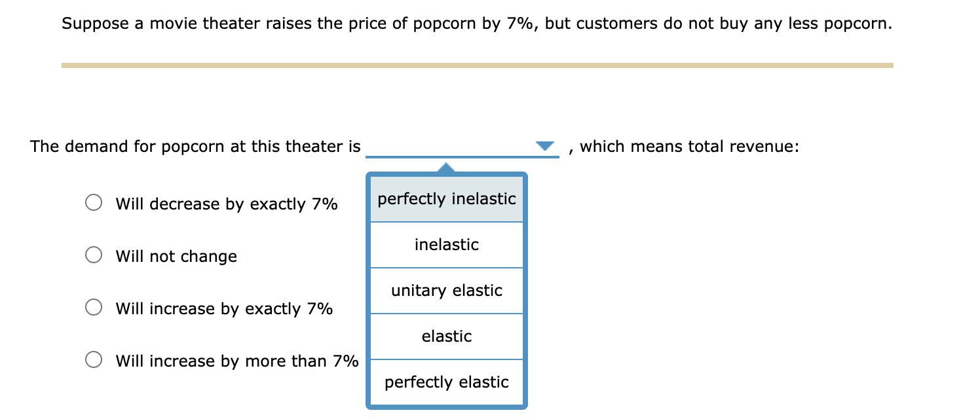Choose "Will increase by more than 7%"
The height and width of the screenshot is (419, 980).
click(x=94, y=359)
